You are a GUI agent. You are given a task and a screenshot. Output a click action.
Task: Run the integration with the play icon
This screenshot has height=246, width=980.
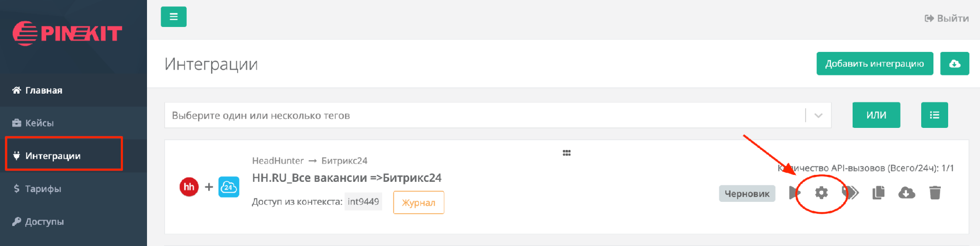click(794, 193)
